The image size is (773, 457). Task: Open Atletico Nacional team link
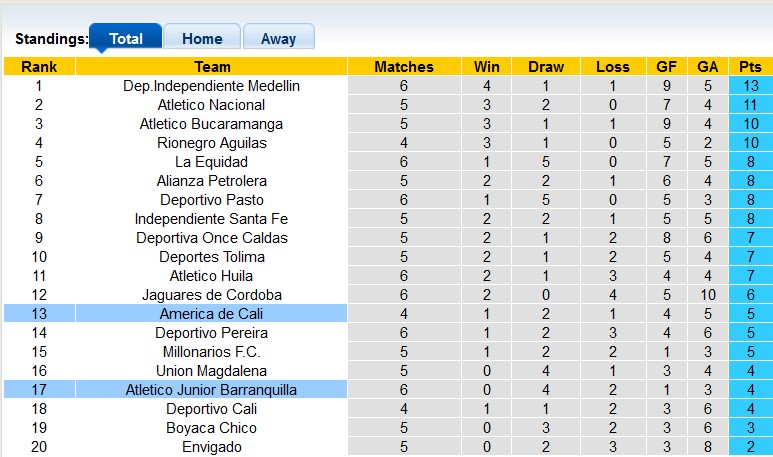[212, 105]
